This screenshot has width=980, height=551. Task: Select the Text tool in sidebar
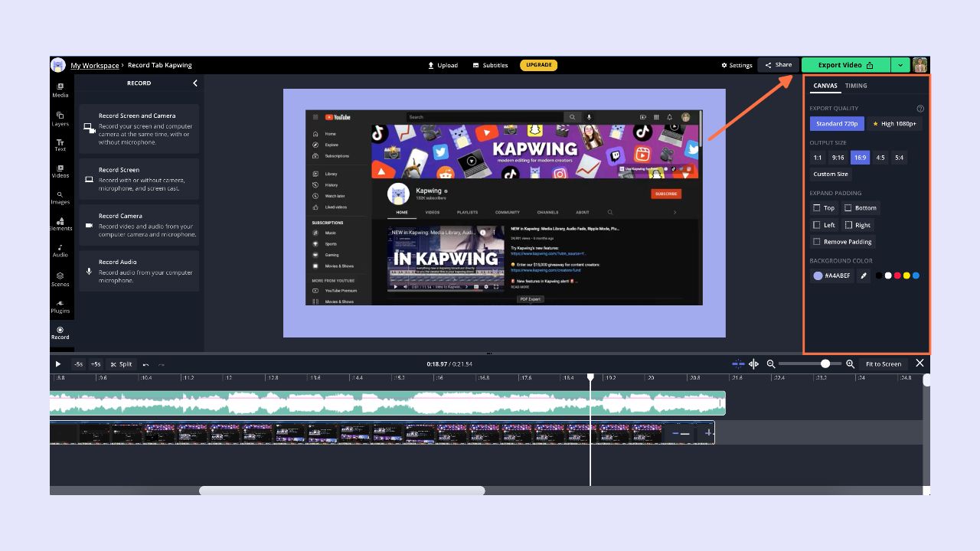coord(60,145)
